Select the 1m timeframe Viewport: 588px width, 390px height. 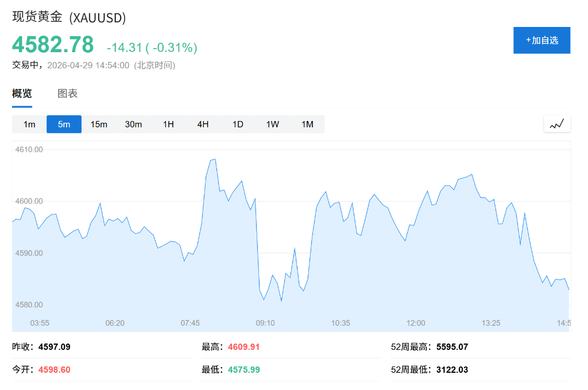point(29,124)
